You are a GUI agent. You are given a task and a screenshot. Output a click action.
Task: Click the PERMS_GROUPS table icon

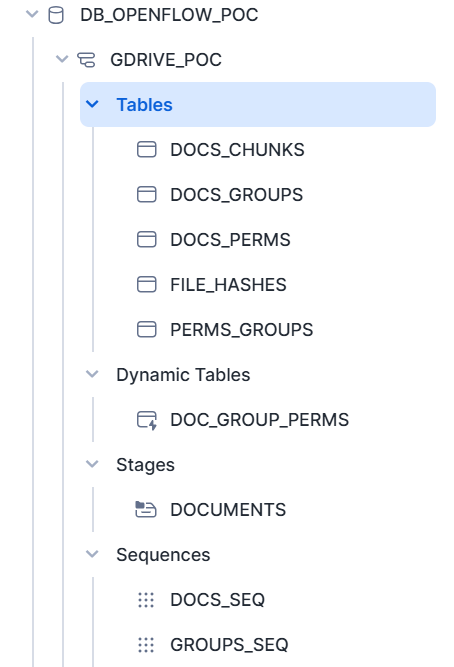tap(147, 330)
